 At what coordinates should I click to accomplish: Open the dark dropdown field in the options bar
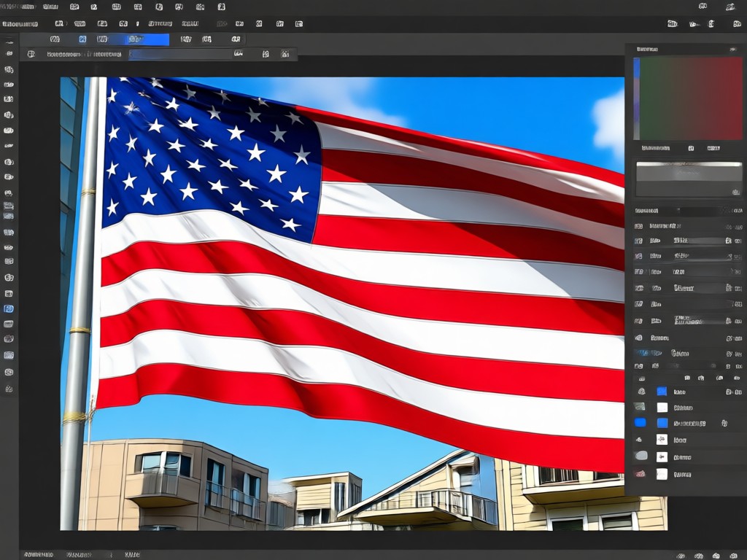181,54
